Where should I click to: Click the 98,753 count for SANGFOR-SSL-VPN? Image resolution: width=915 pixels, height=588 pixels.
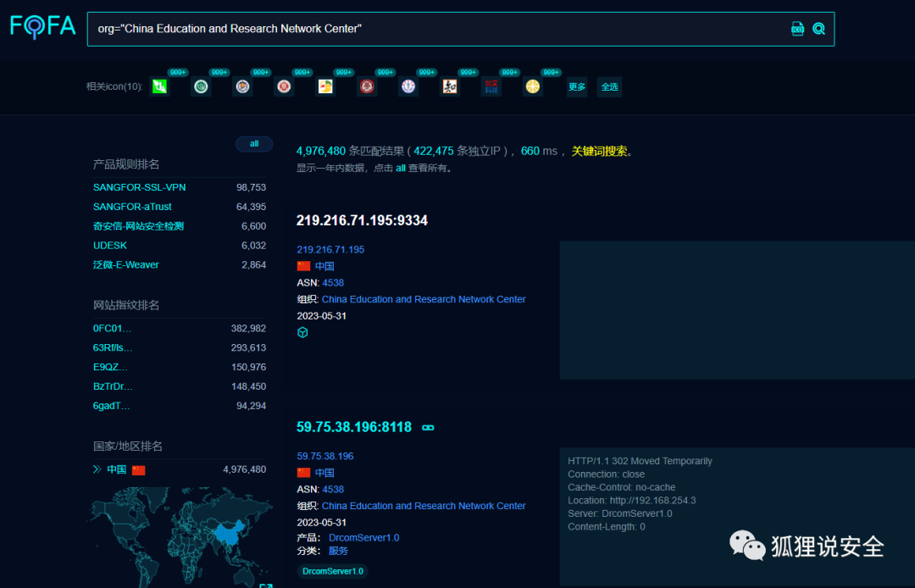pos(251,187)
